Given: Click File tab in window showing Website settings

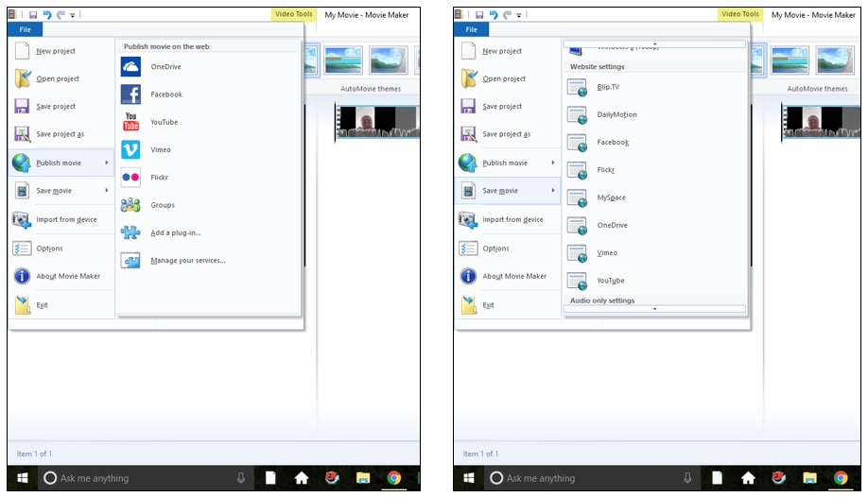Looking at the screenshot, I should [471, 30].
